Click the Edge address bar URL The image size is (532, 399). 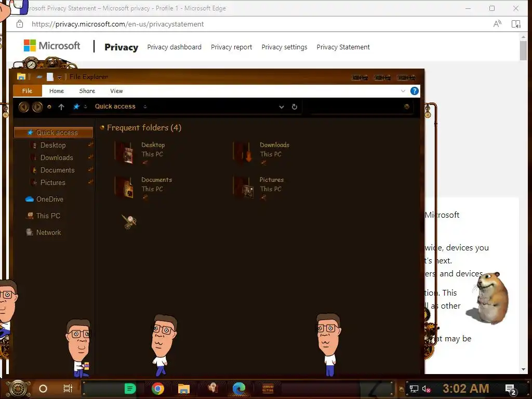117,24
